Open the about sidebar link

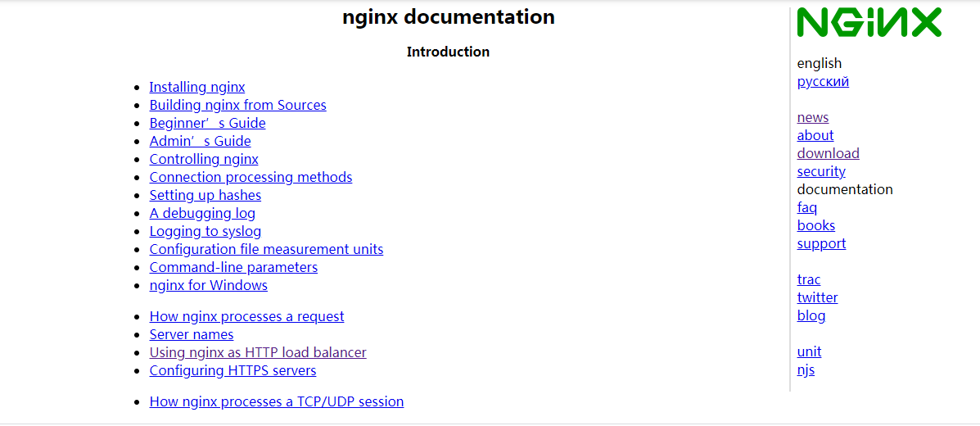point(815,135)
